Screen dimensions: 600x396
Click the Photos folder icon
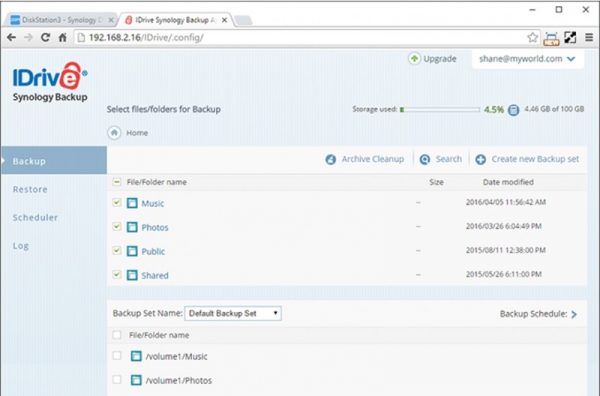pos(132,227)
